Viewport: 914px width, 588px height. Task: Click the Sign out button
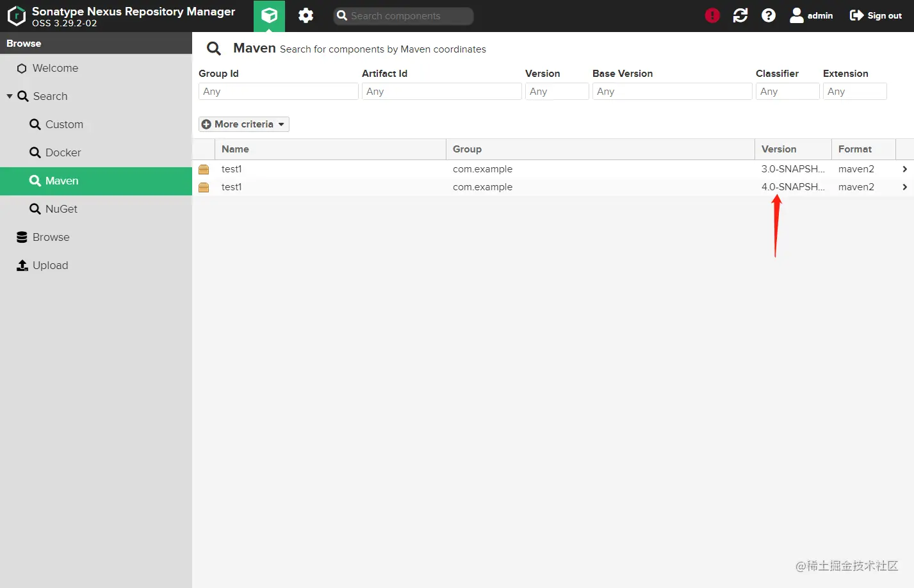876,15
